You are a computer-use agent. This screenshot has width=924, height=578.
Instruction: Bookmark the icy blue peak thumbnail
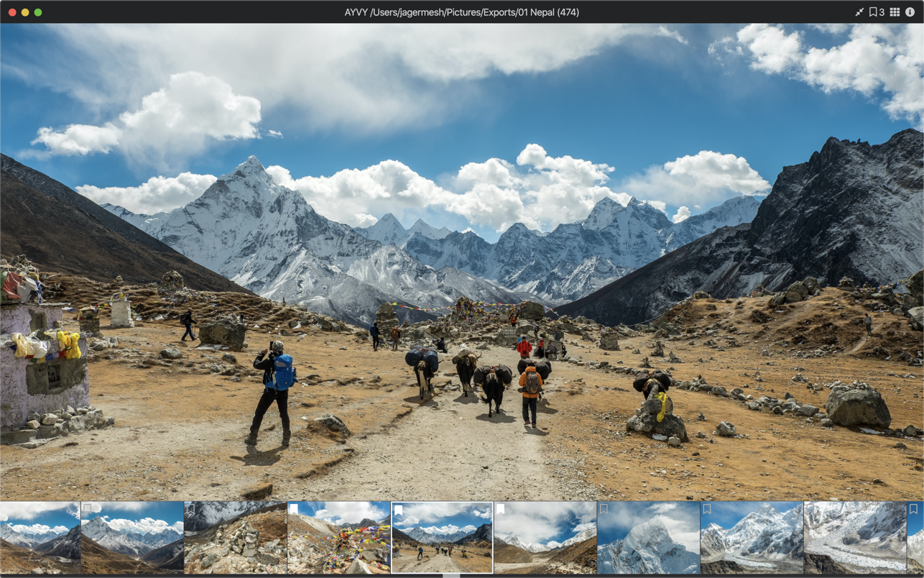click(x=604, y=509)
